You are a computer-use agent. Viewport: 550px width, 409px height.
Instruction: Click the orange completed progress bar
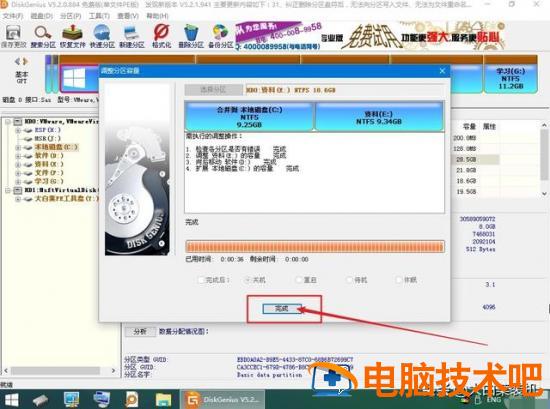[315, 246]
